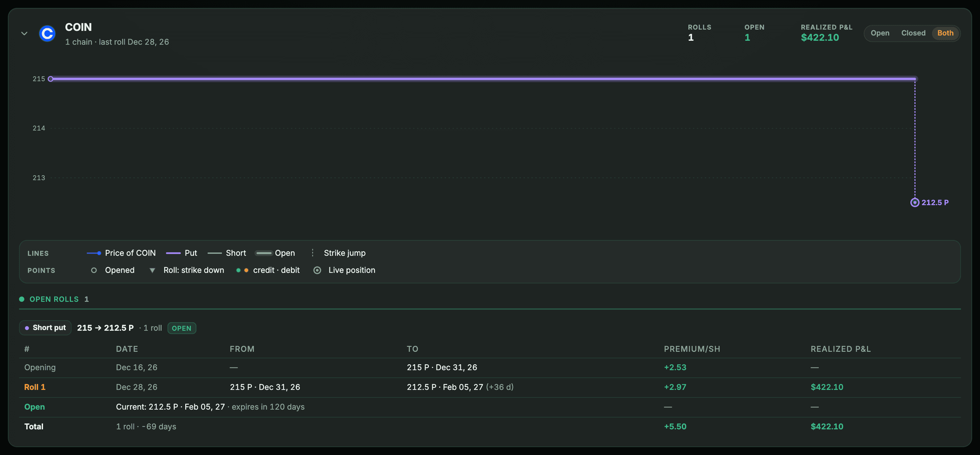Click the 214 axis label
Image resolution: width=980 pixels, height=455 pixels.
pyautogui.click(x=39, y=128)
